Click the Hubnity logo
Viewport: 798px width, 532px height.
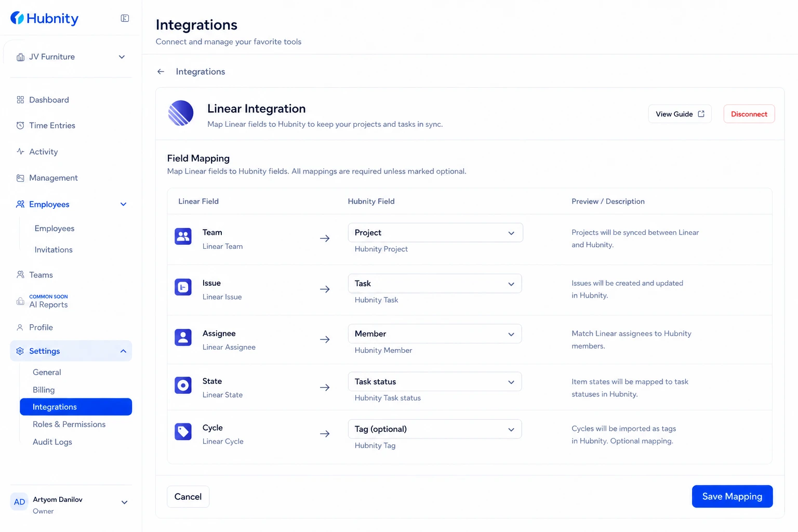(x=45, y=18)
